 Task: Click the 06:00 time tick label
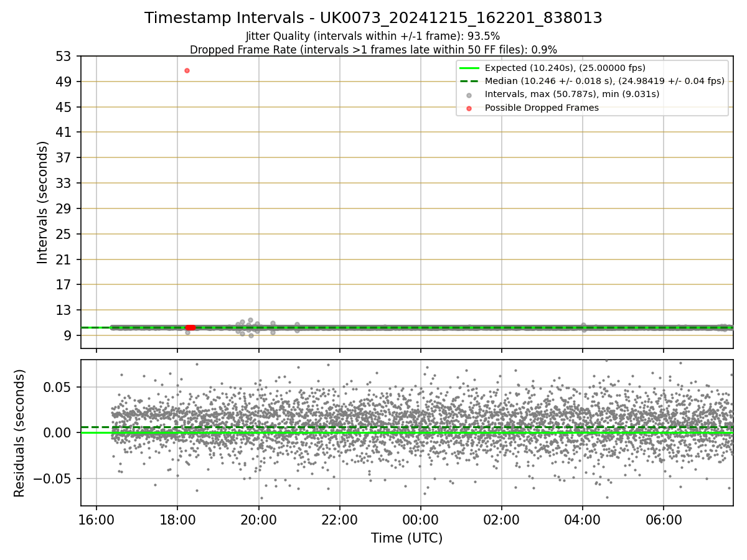coord(664,519)
